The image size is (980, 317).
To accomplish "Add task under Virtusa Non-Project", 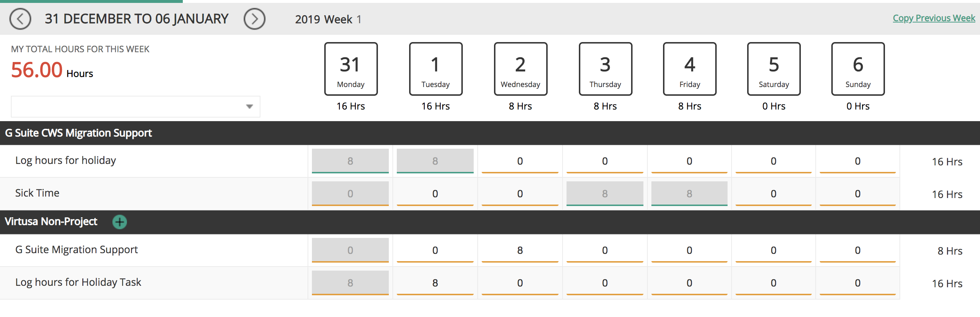I will (119, 222).
